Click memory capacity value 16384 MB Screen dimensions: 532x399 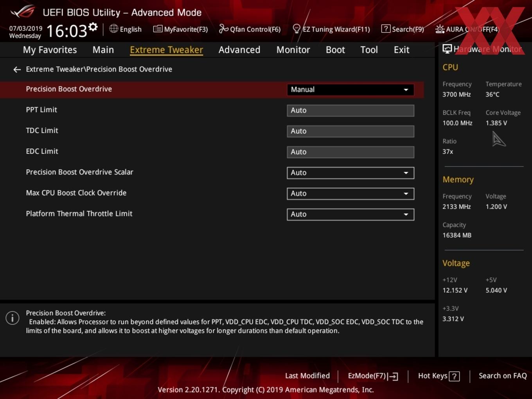tap(457, 235)
